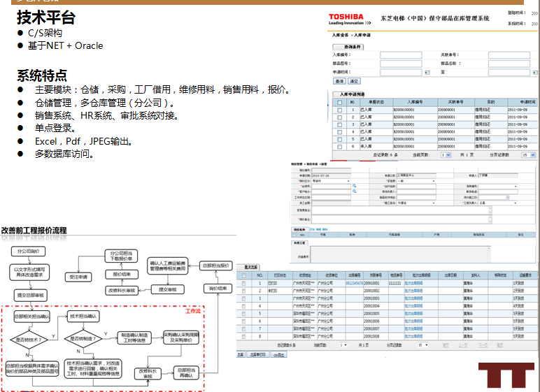Open 分页记录数 dropdown in 入库申请列表 footer
Viewport: 540px width, 392px height.
click(x=529, y=155)
